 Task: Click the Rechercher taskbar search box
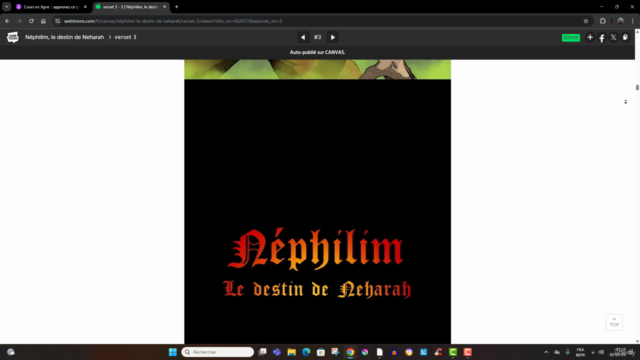(218, 352)
